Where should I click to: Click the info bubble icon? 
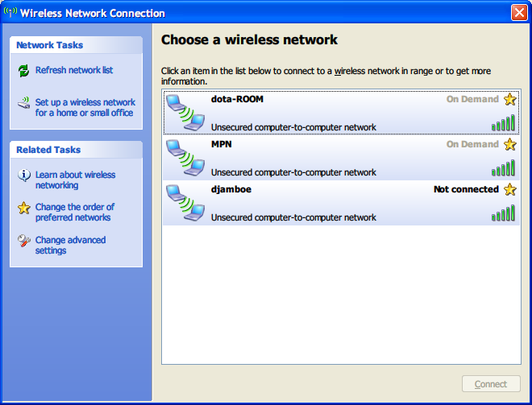[23, 176]
